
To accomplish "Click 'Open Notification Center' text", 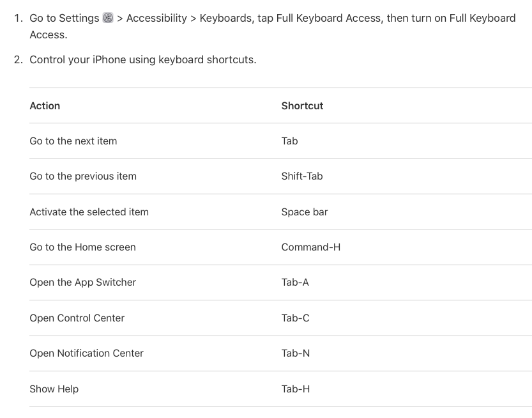I will click(86, 353).
